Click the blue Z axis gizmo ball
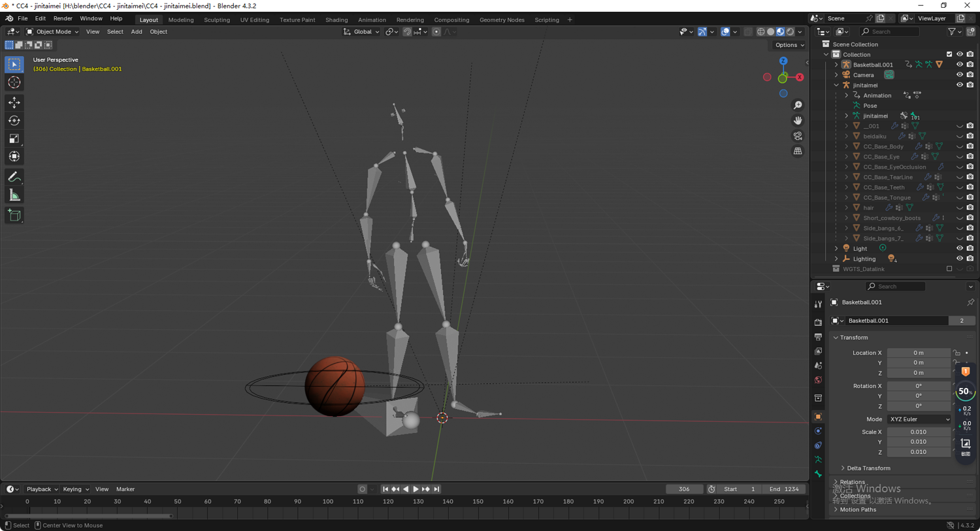The height and width of the screenshot is (531, 980). point(783,61)
